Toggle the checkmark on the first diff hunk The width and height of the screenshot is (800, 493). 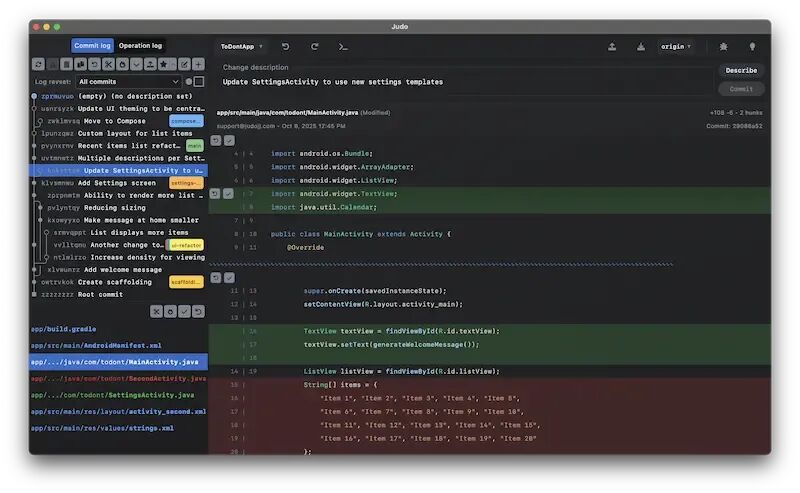pos(230,140)
